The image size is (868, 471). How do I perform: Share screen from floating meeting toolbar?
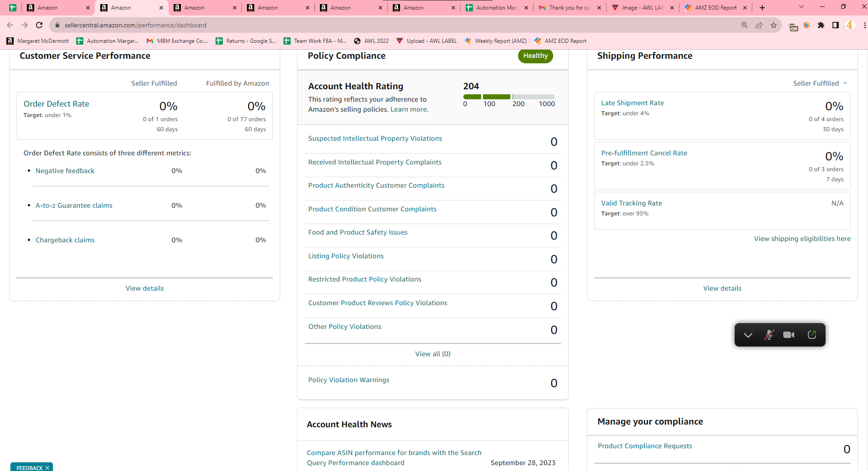pos(812,335)
